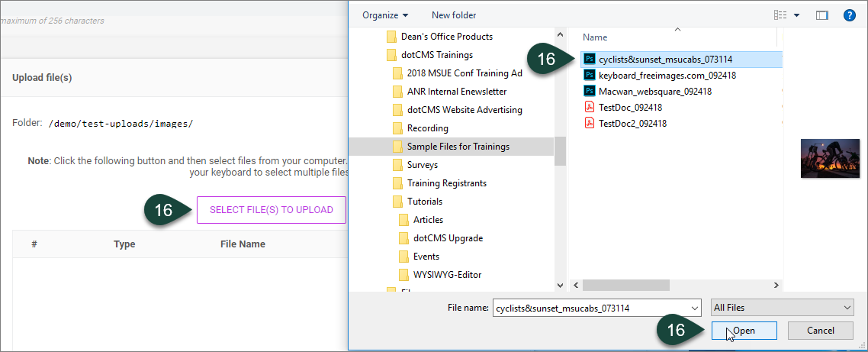Open the view options dropdown arrow

point(797,15)
